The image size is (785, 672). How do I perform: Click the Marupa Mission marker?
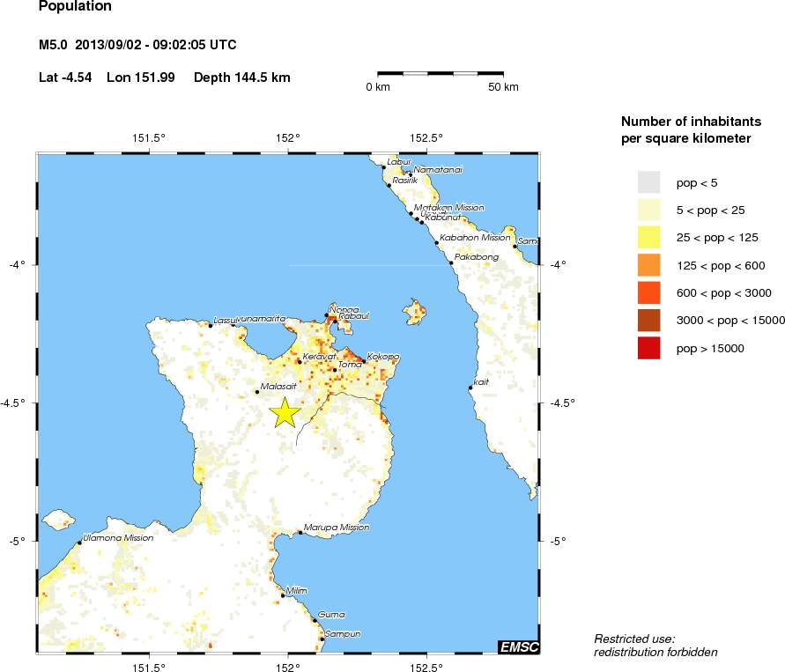pos(300,533)
